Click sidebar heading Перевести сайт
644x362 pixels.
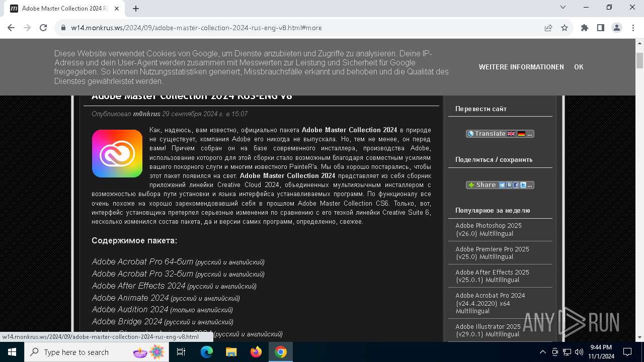click(x=481, y=109)
